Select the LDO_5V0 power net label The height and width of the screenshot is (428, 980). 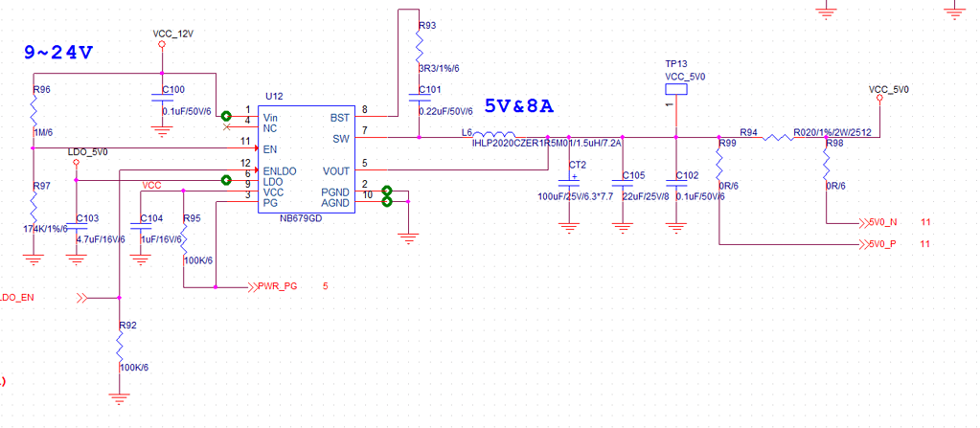pyautogui.click(x=87, y=152)
